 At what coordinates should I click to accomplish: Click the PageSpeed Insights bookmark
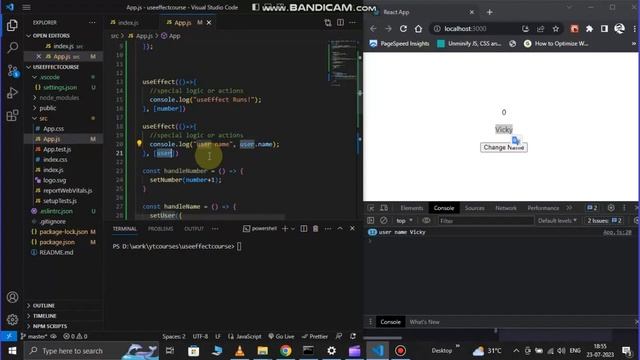point(400,44)
